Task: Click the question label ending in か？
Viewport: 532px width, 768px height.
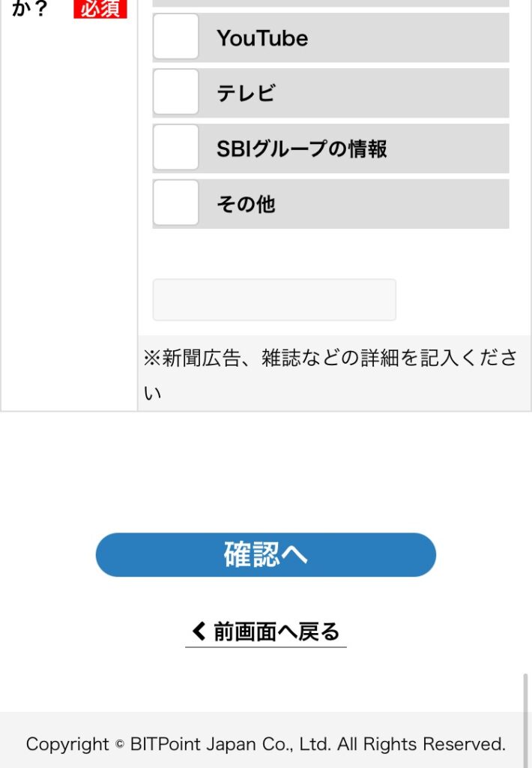Action: point(30,9)
